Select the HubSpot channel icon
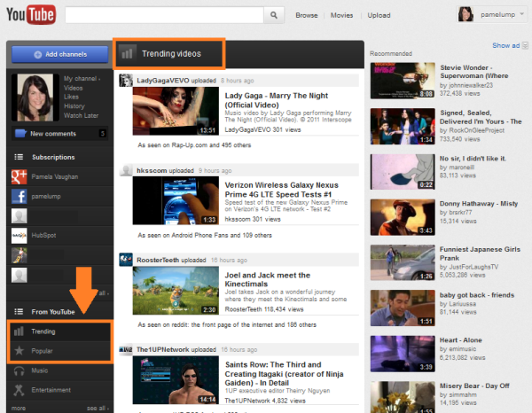Screen dimensions: 532x413 point(18,235)
